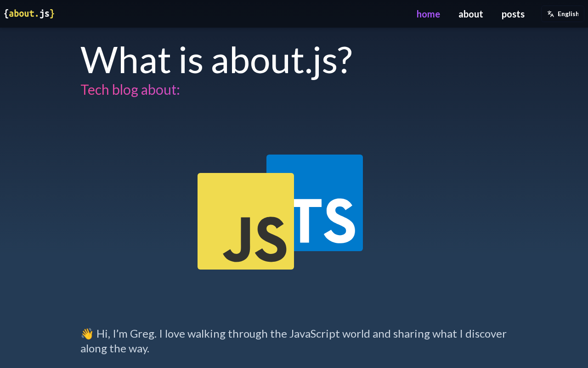588x368 pixels.
Task: Click the yellow about.js logo text
Action: 29,14
